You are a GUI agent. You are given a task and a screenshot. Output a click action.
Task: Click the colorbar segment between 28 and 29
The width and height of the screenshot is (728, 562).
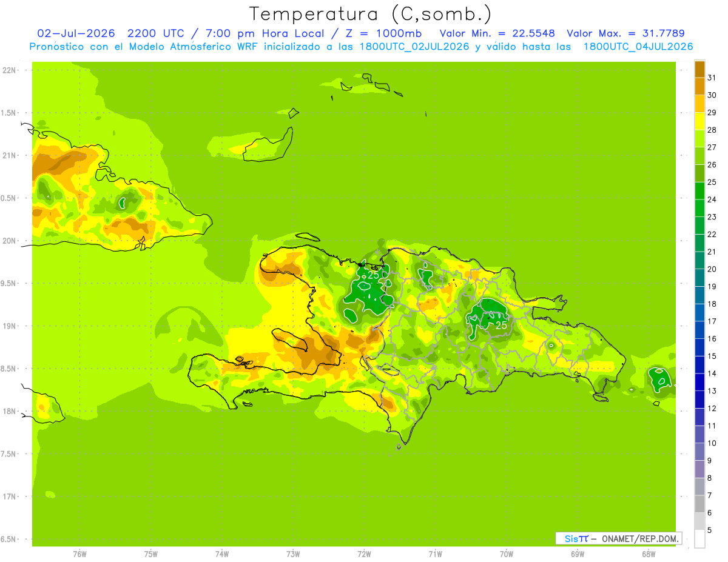pos(699,121)
